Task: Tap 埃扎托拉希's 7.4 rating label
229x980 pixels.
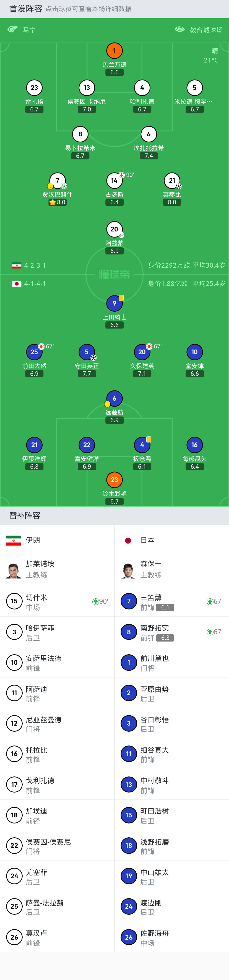Action: (149, 156)
